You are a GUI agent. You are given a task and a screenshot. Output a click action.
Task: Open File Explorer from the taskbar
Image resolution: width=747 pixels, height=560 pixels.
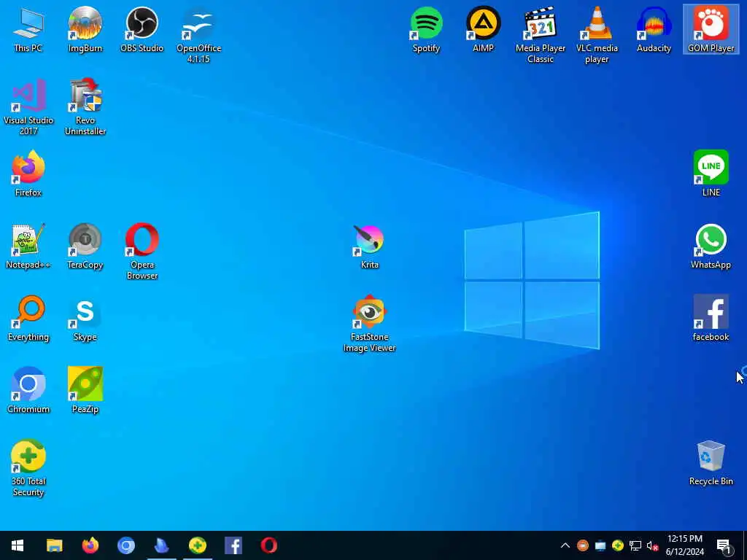click(54, 545)
